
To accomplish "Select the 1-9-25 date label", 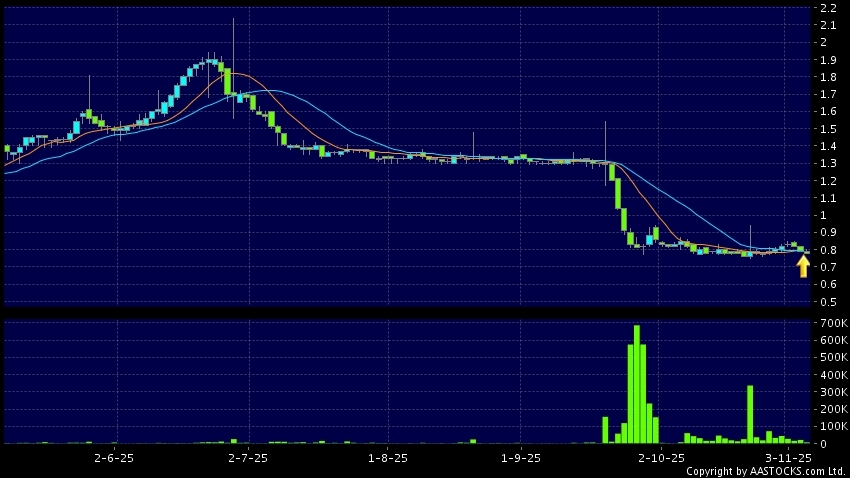I will click(x=521, y=457).
